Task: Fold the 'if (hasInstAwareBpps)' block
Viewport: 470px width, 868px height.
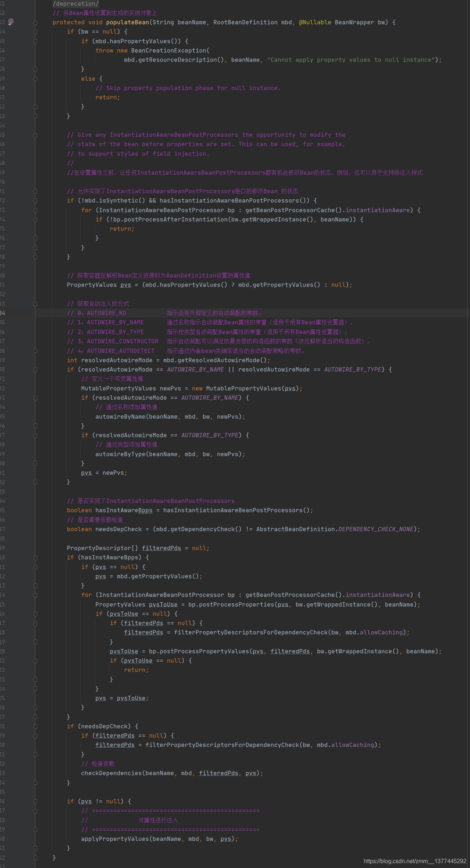Action: 35,558
